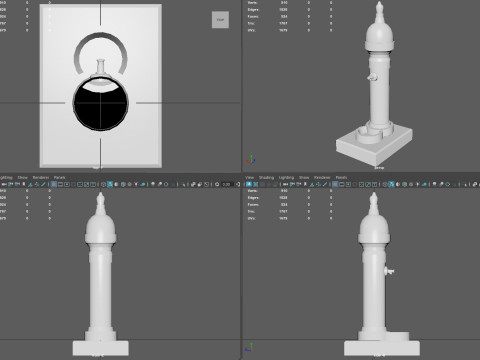Toggle Film Gate in lower-right panel toolbar
The width and height of the screenshot is (480, 360).
pos(342,184)
